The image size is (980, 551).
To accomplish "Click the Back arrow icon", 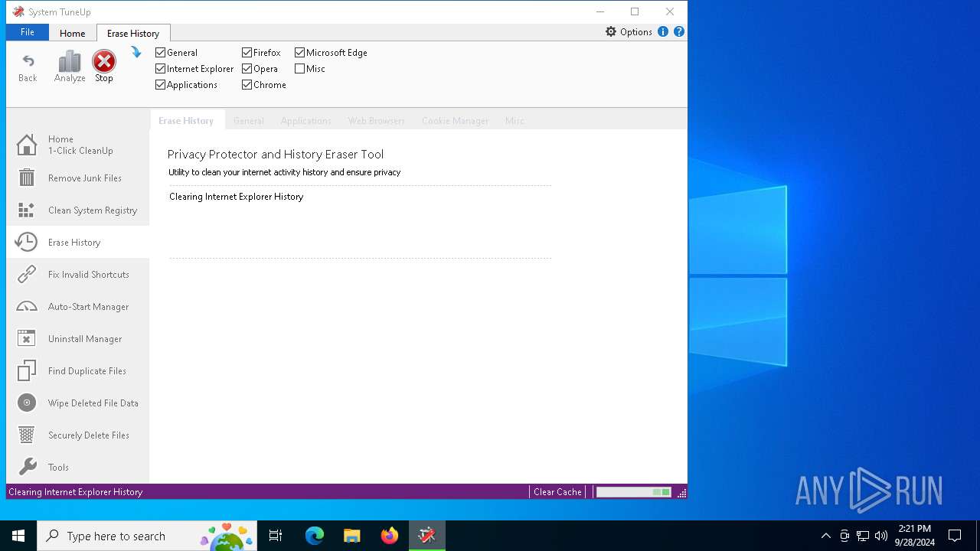I will pyautogui.click(x=28, y=61).
